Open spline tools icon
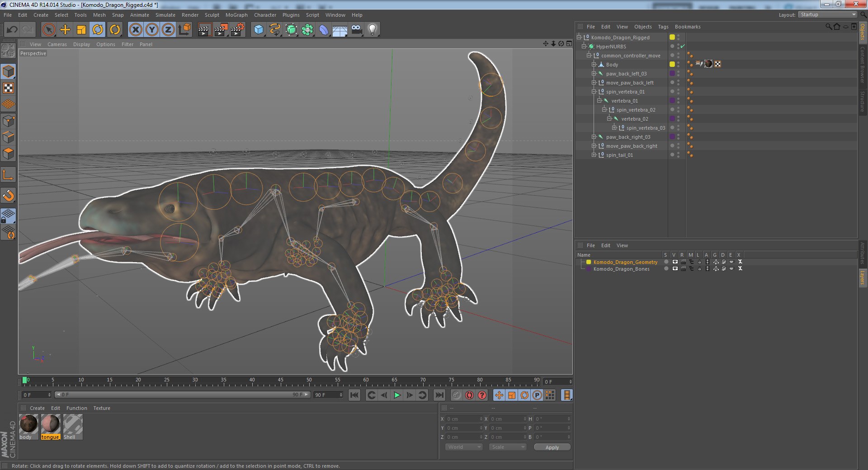868x470 pixels. (x=275, y=30)
